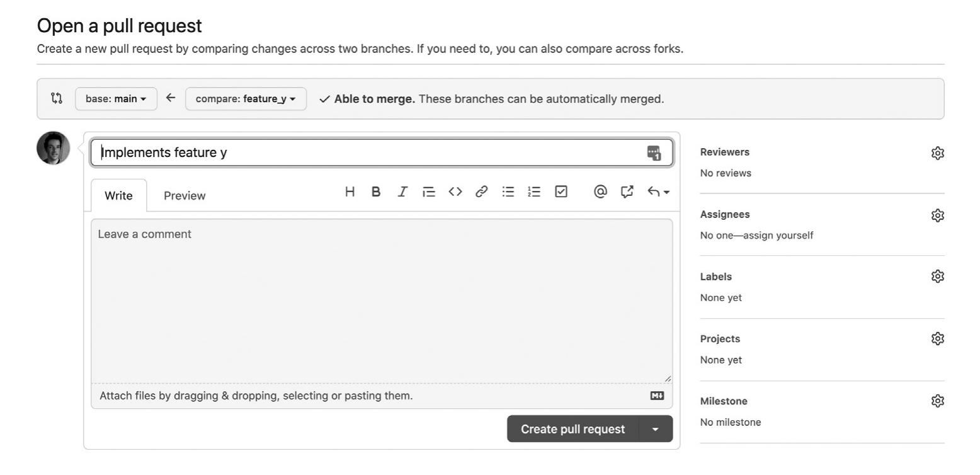Screen dimensions: 980x475
Task: Toggle bold text formatting
Action: [376, 192]
